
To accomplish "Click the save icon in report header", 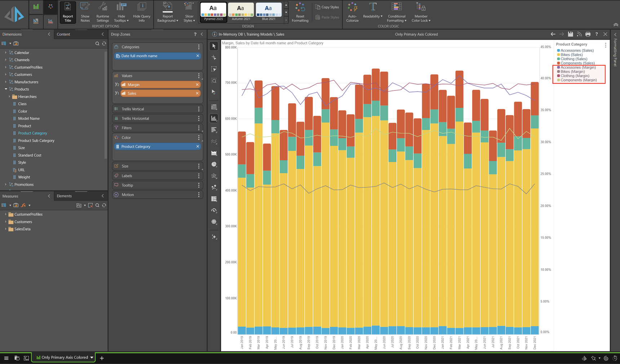I will coord(570,34).
